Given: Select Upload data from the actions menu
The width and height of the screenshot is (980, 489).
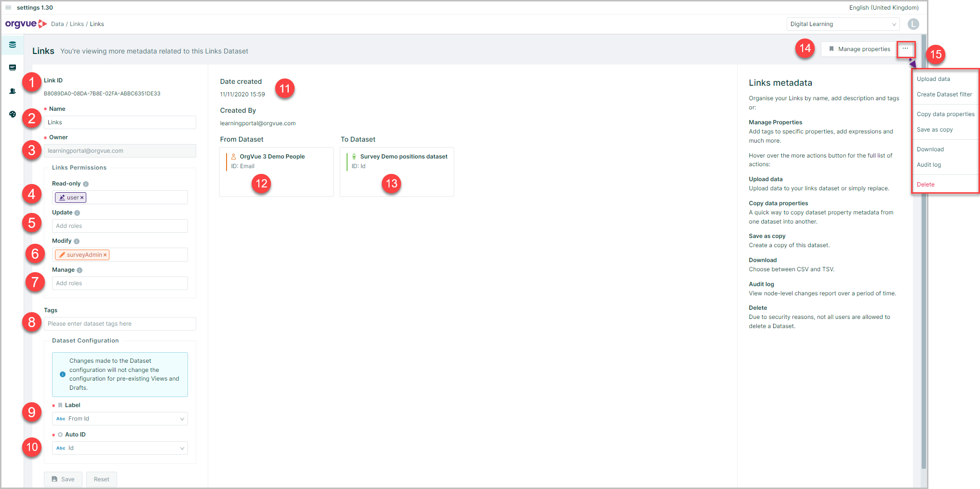Looking at the screenshot, I should (x=933, y=79).
